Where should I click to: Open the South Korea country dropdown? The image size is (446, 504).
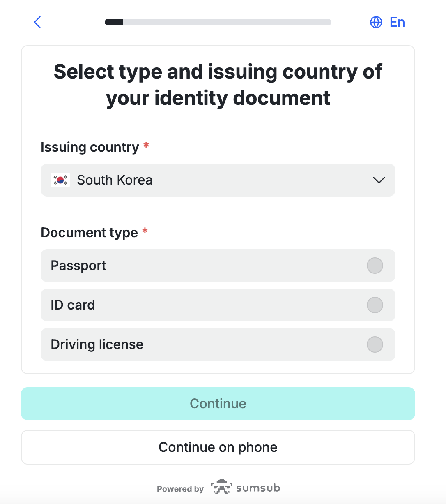(218, 180)
